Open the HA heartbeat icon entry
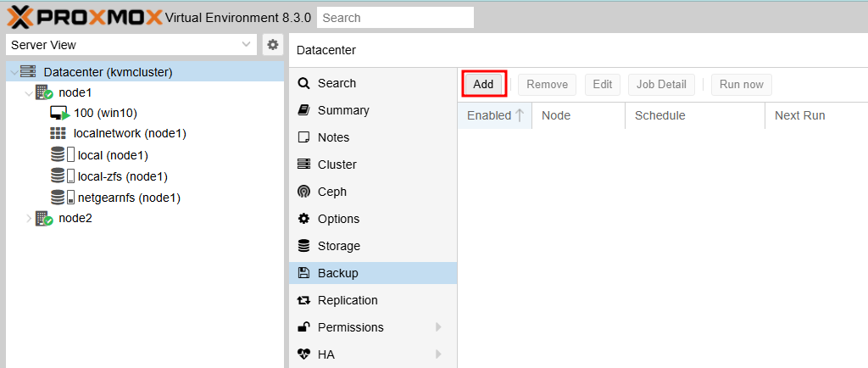 (x=303, y=354)
